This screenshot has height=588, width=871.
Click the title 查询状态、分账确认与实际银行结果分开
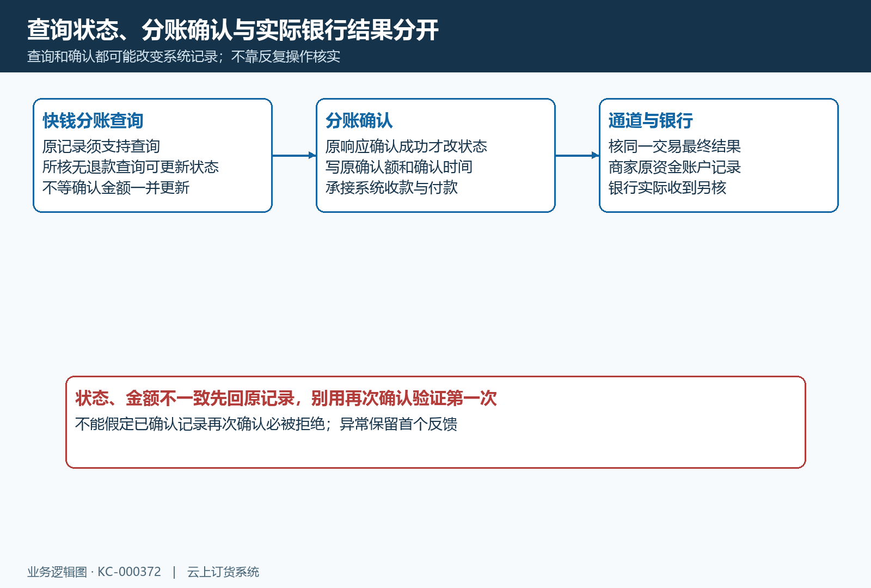tap(233, 30)
